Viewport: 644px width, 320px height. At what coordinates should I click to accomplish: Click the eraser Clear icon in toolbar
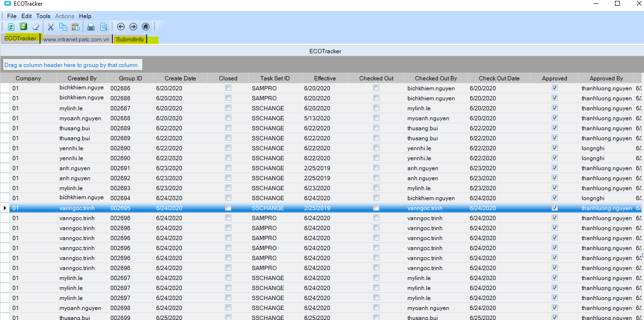tap(36, 27)
